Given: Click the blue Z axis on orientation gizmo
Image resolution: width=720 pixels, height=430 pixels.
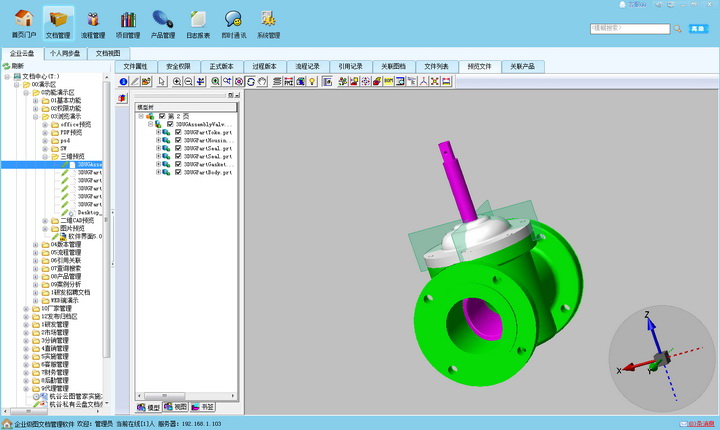Looking at the screenshot, I should click(648, 328).
